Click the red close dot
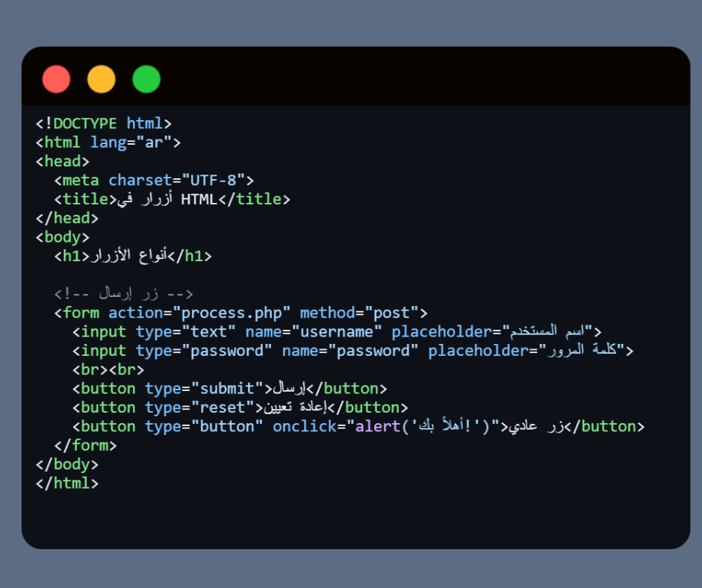 click(56, 79)
